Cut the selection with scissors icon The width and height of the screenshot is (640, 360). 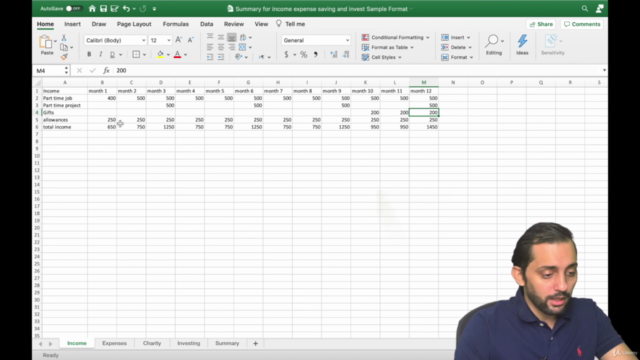point(64,38)
